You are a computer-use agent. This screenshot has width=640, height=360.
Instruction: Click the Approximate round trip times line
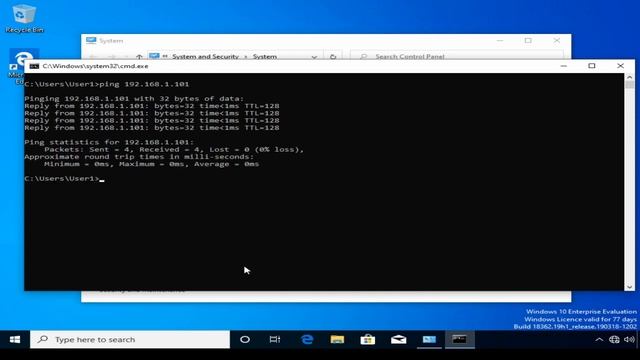tap(139, 157)
